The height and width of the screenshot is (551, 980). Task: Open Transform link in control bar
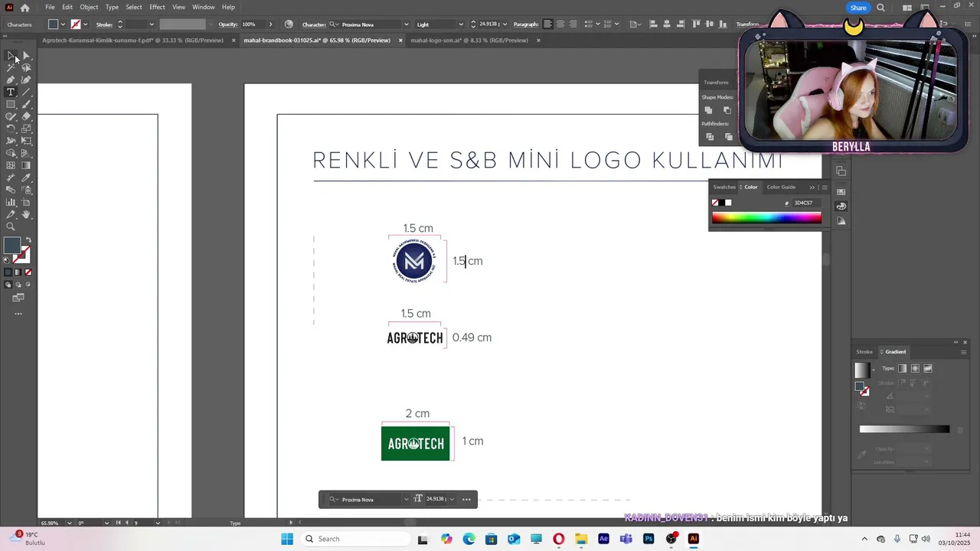[x=748, y=24]
